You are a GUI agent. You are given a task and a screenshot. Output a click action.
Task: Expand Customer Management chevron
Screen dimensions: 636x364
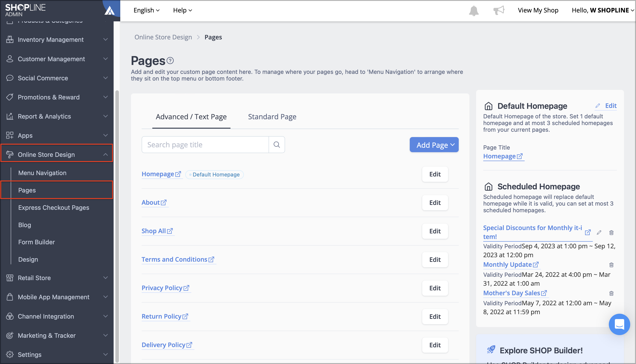point(106,59)
